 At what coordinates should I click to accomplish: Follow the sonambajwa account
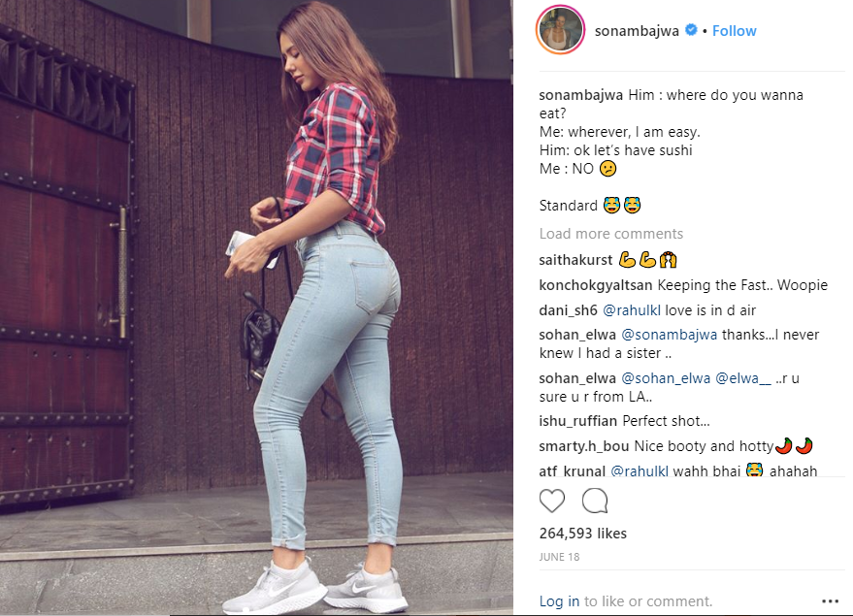[x=734, y=31]
